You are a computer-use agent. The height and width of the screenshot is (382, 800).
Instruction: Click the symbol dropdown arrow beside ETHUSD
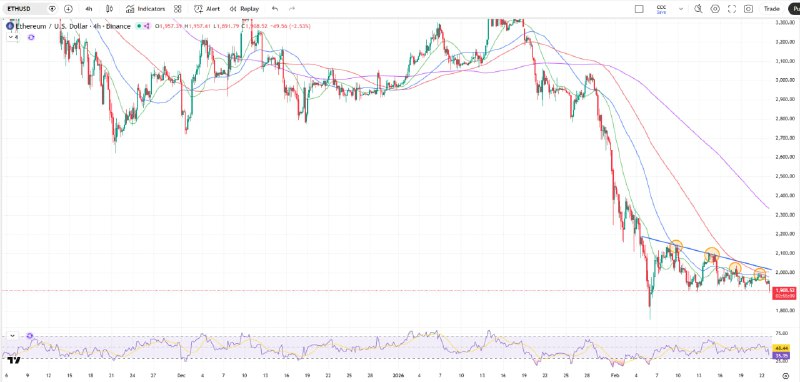click(52, 9)
